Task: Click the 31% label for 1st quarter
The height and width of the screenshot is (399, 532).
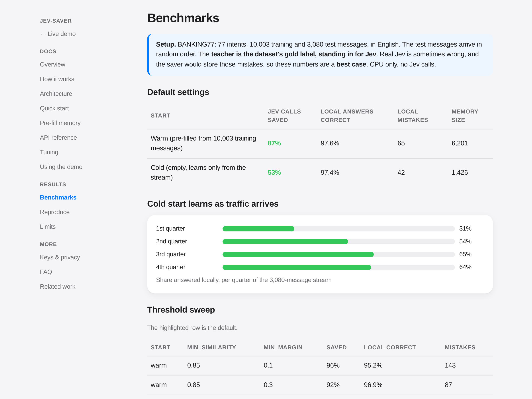Action: [465, 229]
